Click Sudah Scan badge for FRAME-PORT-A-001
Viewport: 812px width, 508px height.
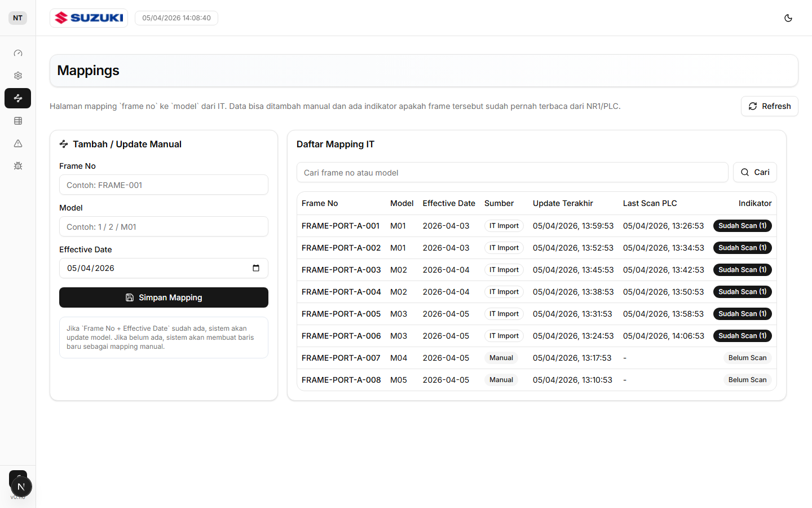[x=742, y=226]
